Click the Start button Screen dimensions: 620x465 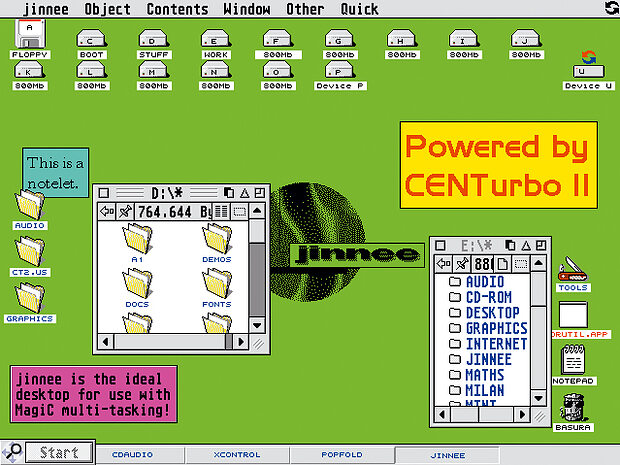coord(59,452)
